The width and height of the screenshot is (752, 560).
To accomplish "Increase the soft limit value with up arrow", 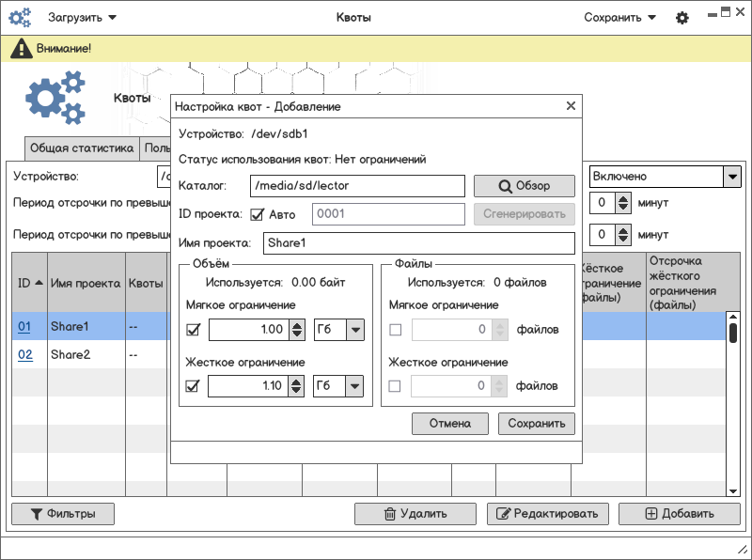I will (297, 325).
